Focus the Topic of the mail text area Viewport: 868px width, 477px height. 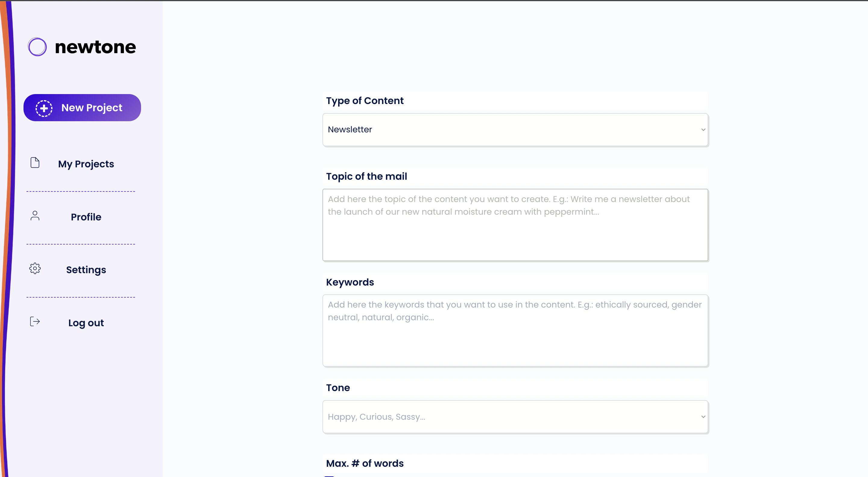(x=515, y=225)
